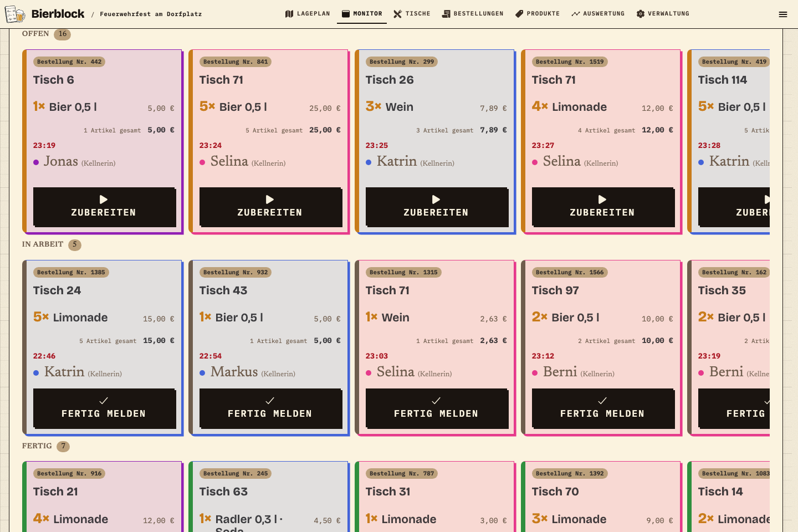The width and height of the screenshot is (798, 532).
Task: Click Fertig melden for order 1566
Action: point(603,408)
